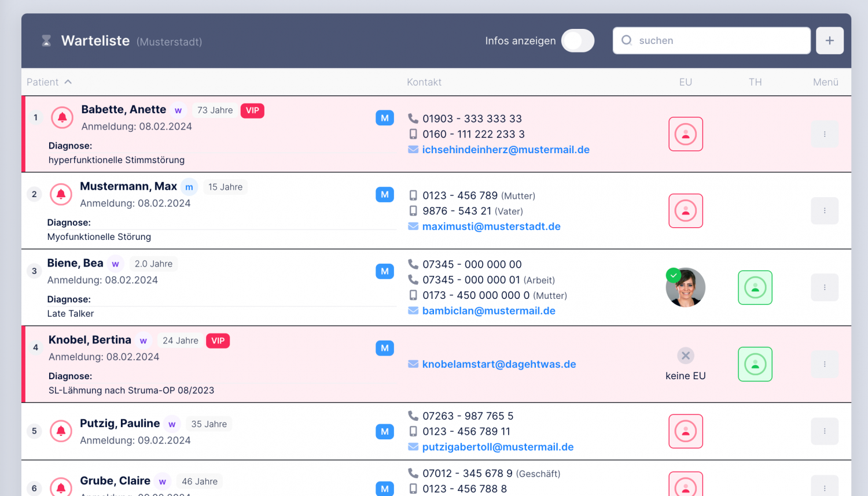Click number 0173 - 450 000 000 0 (Mutter)

pos(495,295)
